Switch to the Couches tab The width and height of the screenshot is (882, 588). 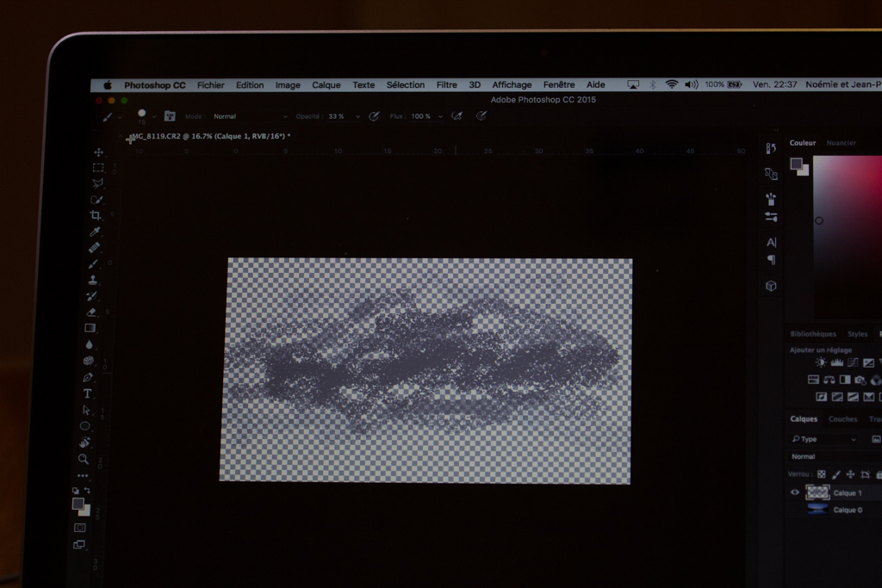click(x=842, y=418)
